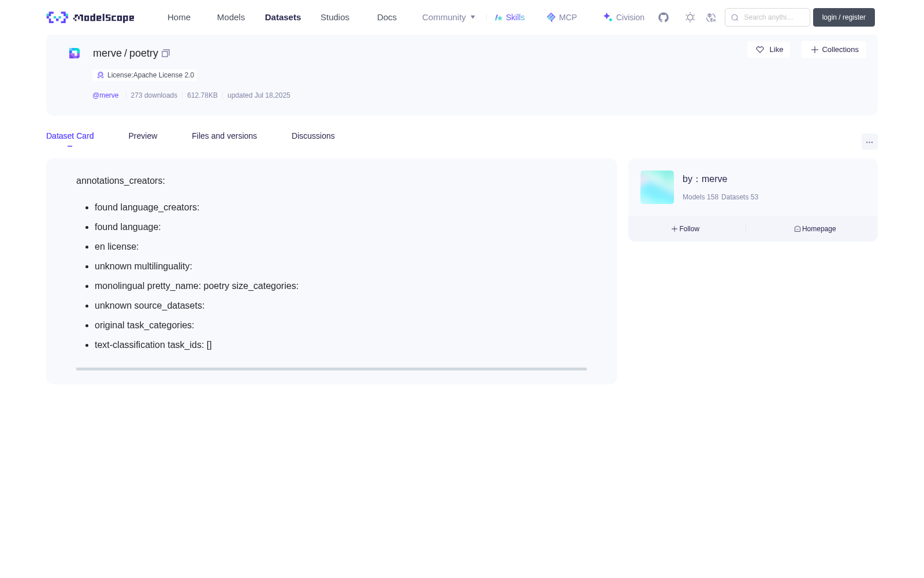Select the Dataset Card tab
This screenshot has width=924, height=578.
point(70,136)
